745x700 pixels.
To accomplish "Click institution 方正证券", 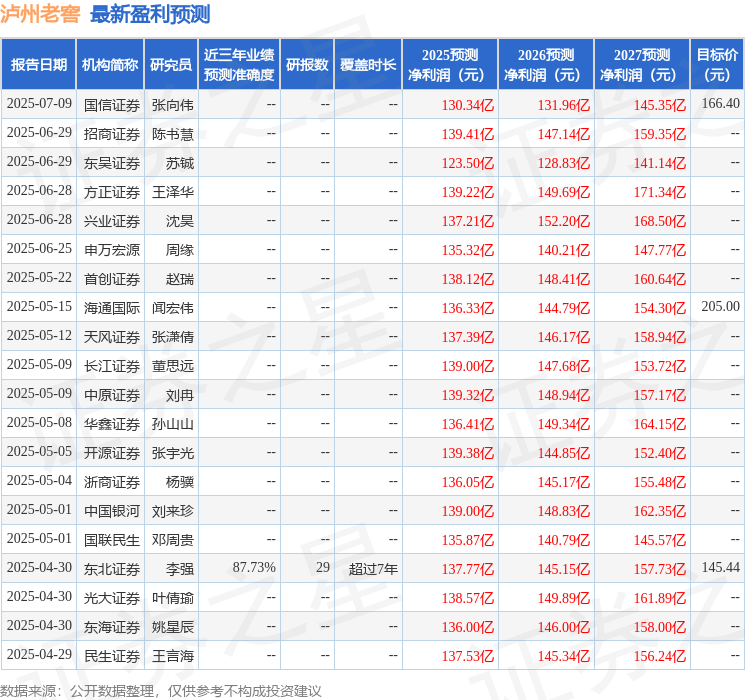I will [112, 192].
